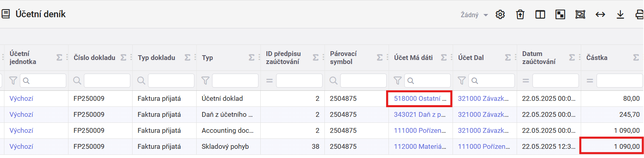
Task: Click the print icon
Action: point(640,14)
